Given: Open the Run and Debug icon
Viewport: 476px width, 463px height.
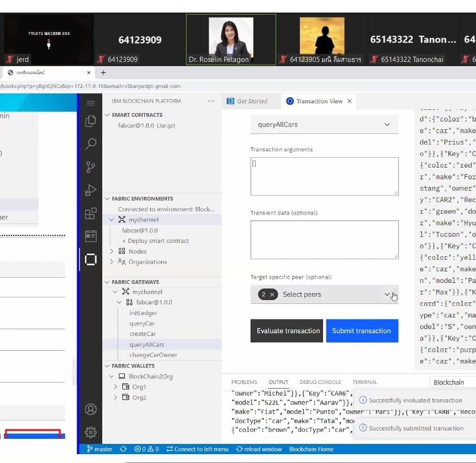Looking at the screenshot, I should [91, 190].
